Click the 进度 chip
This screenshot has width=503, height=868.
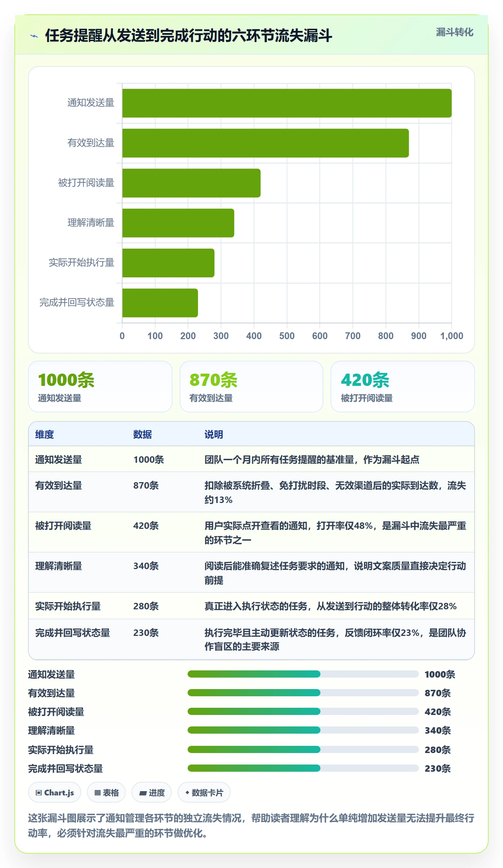click(x=152, y=793)
